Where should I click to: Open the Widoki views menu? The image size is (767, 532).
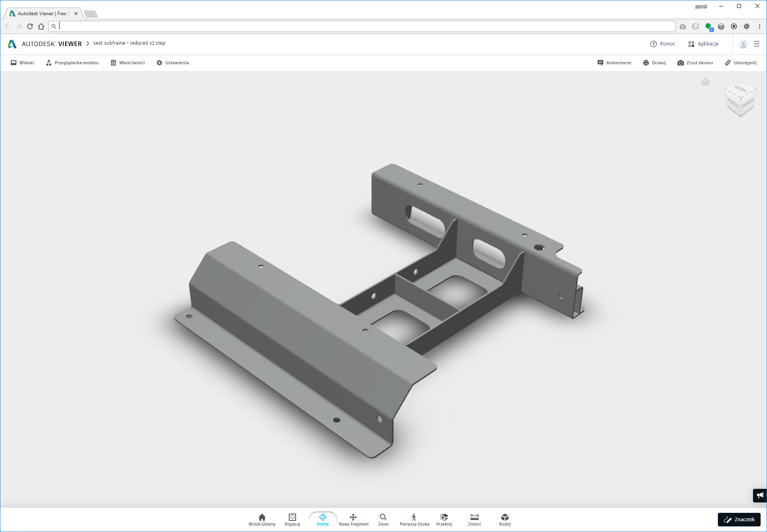pos(22,63)
